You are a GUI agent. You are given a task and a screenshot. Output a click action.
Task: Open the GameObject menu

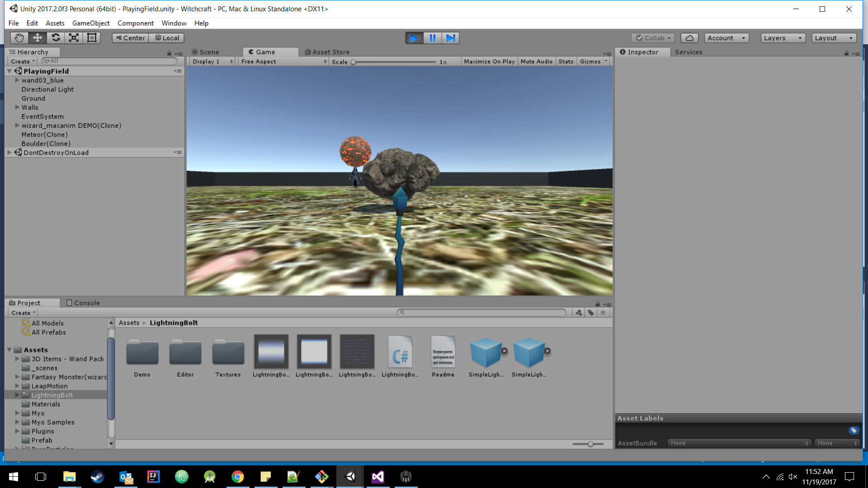pos(90,23)
